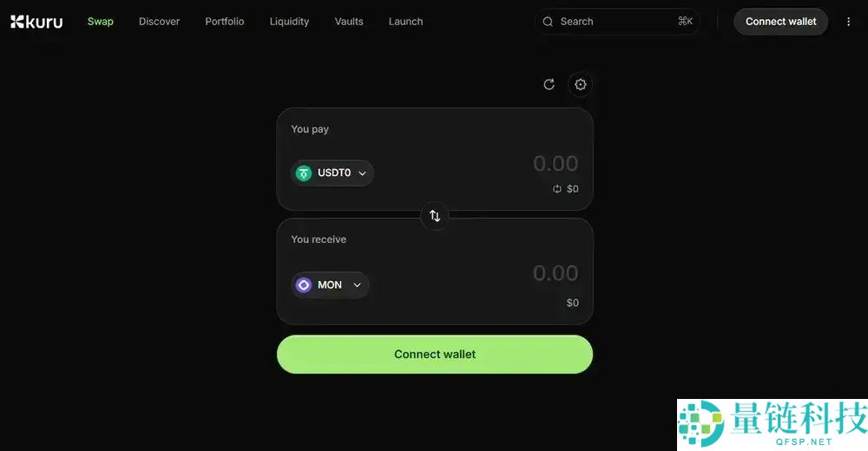
Task: Click the MON token icon
Action: pos(304,284)
